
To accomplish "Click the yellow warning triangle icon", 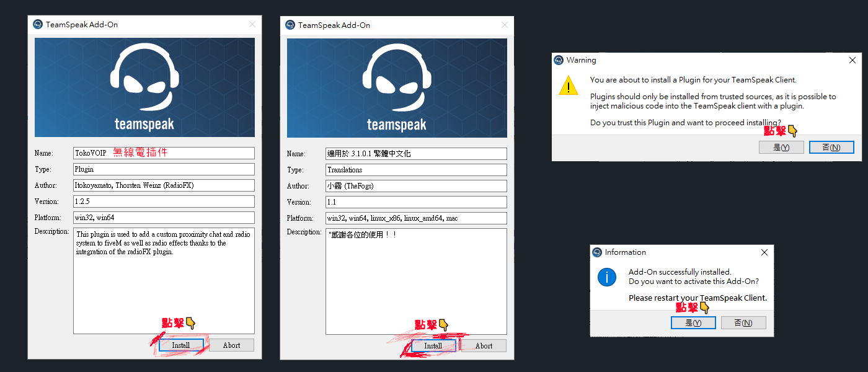I will (x=568, y=86).
